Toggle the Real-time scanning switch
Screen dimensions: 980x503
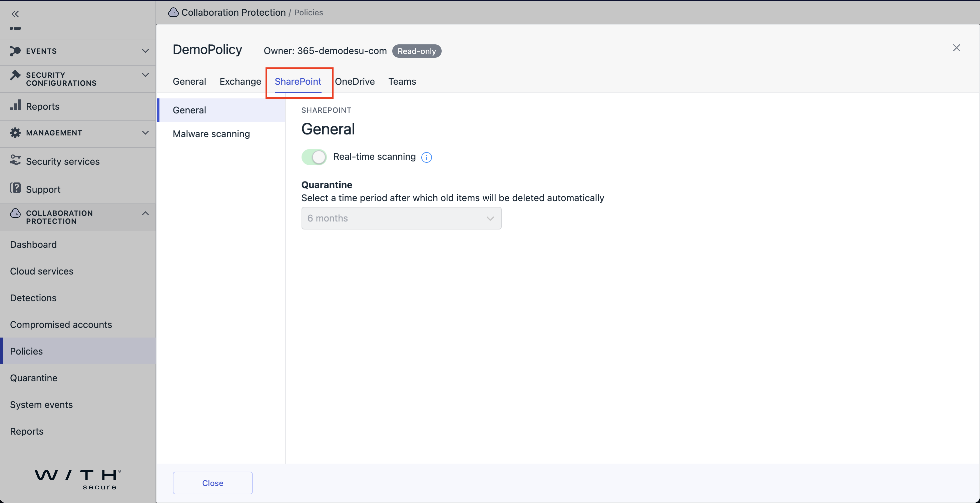(x=314, y=157)
